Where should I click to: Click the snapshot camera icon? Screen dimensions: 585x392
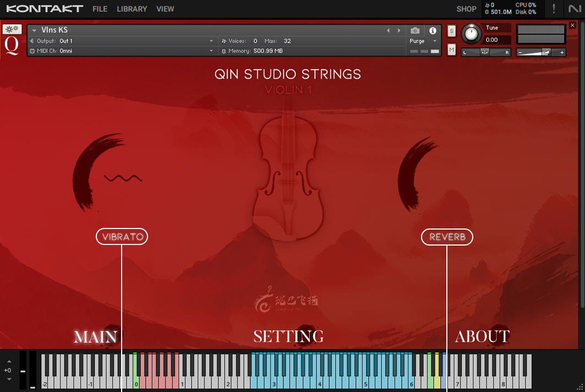(x=415, y=31)
